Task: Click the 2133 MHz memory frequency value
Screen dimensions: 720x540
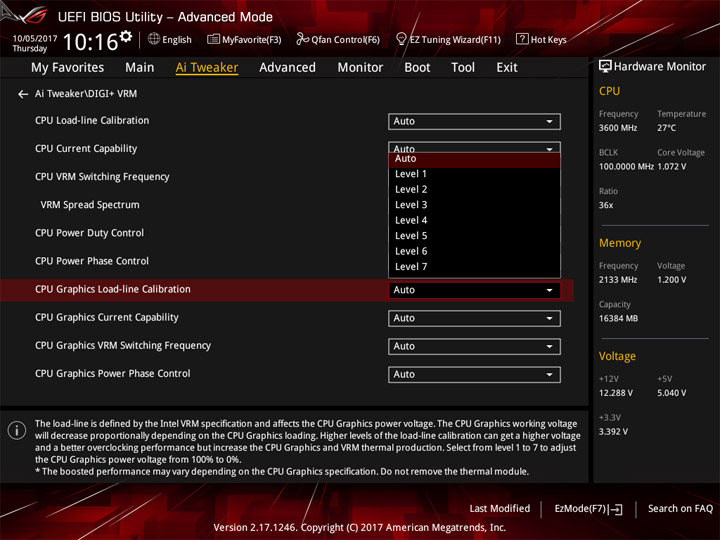Action: point(618,280)
